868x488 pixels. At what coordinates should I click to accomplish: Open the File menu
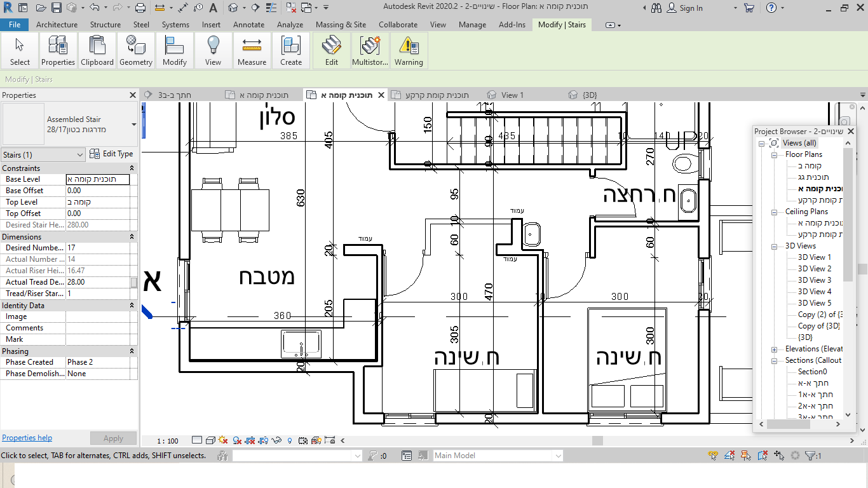15,25
